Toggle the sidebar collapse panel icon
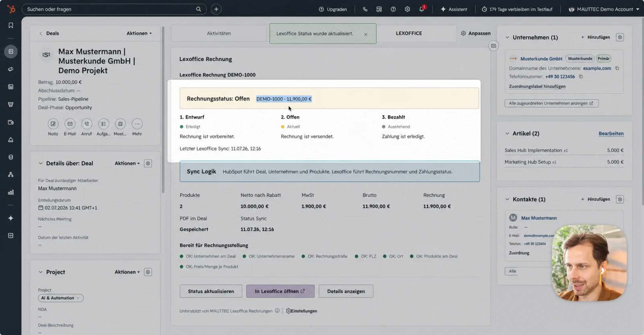644x335 pixels. click(x=493, y=46)
